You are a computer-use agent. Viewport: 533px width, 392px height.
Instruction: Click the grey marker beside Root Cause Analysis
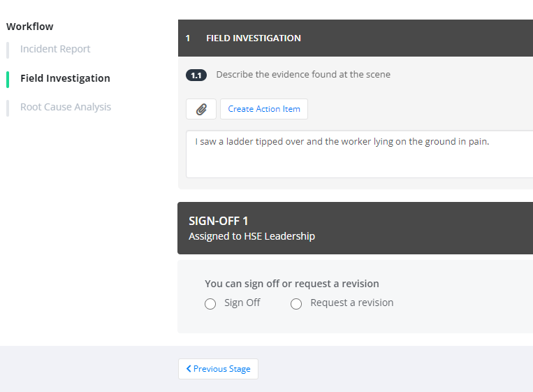point(8,108)
